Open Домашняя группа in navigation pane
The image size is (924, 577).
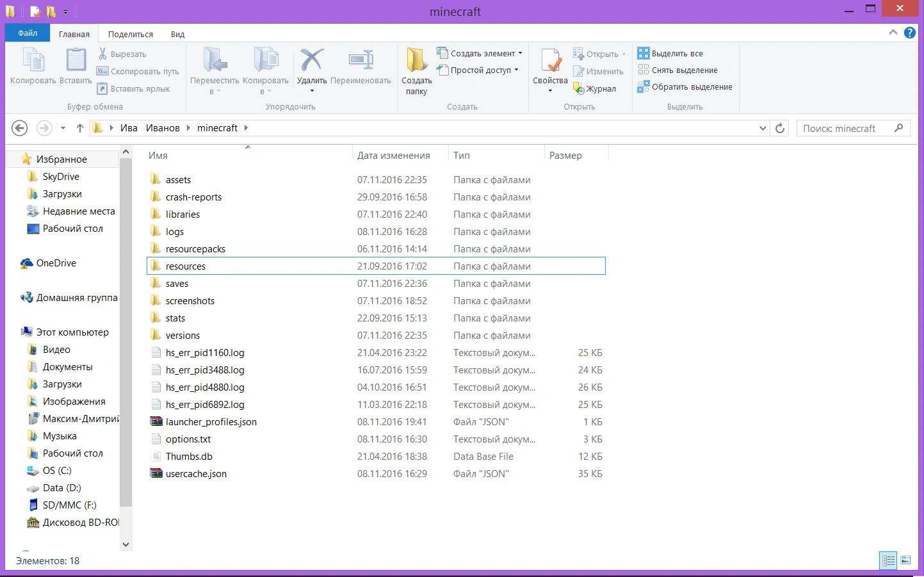[69, 298]
